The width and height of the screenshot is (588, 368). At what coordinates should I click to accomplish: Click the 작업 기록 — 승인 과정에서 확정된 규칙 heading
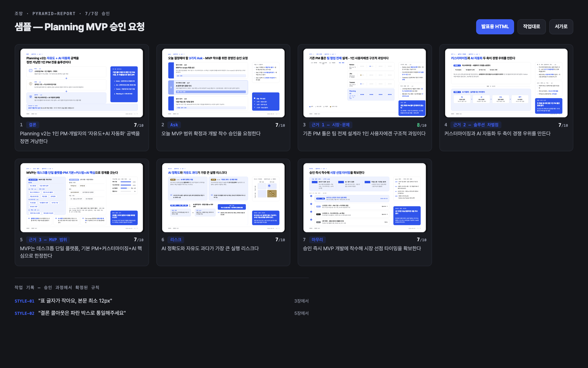click(57, 287)
